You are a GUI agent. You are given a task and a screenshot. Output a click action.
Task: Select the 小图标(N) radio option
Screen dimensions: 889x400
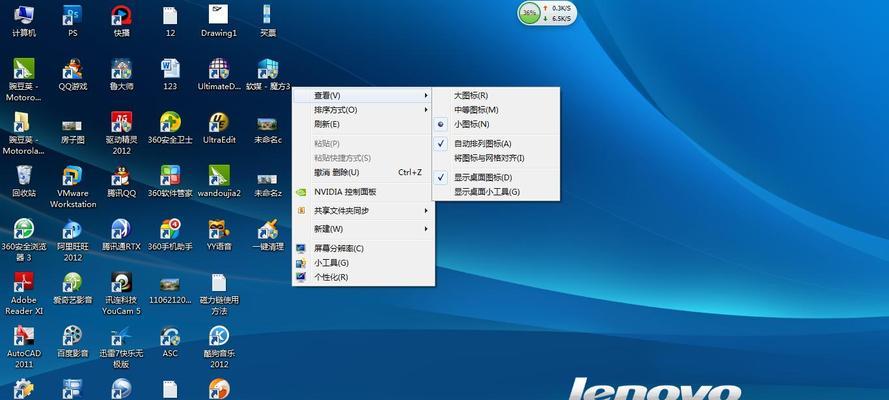496,124
